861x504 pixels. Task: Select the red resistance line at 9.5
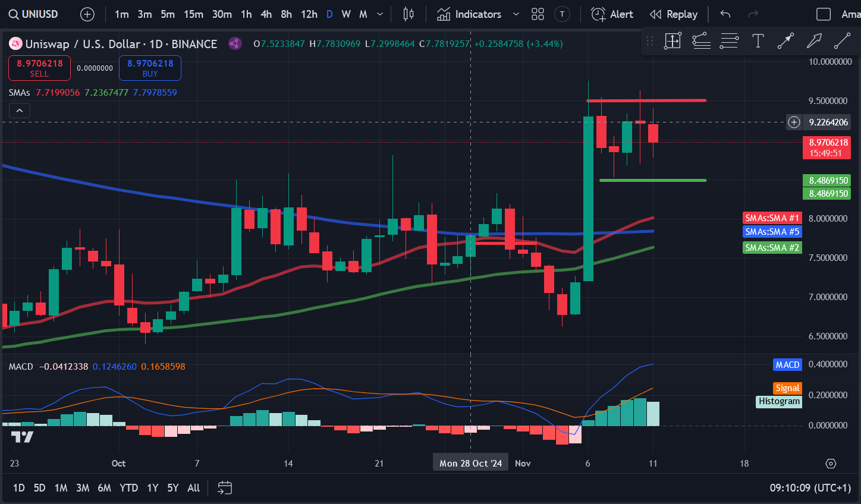point(646,100)
